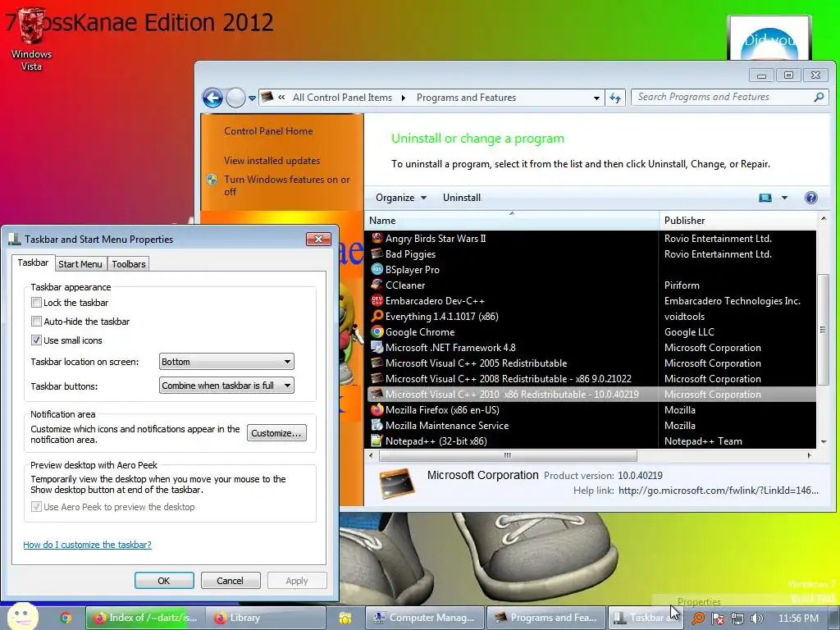Click the vertical scrollbar thumb of program list
Screen dimensions: 840x630
(x=823, y=330)
